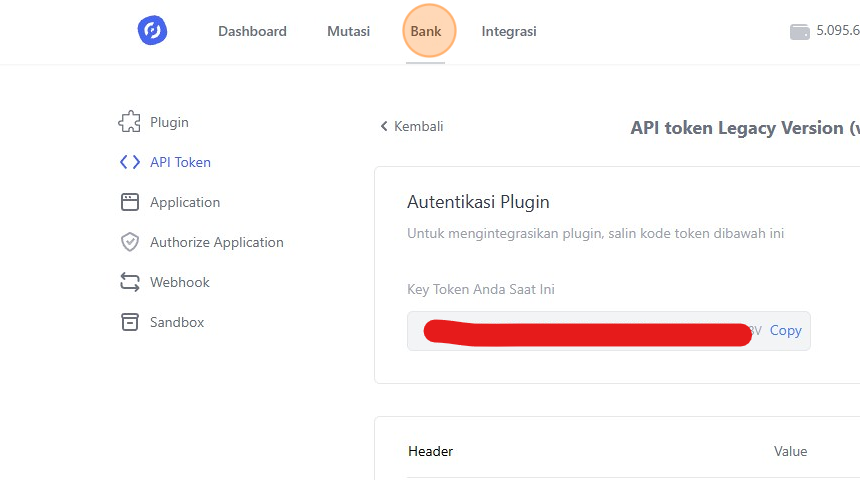Screen dimensions: 860x480
Task: Click the key token field
Action: point(609,331)
